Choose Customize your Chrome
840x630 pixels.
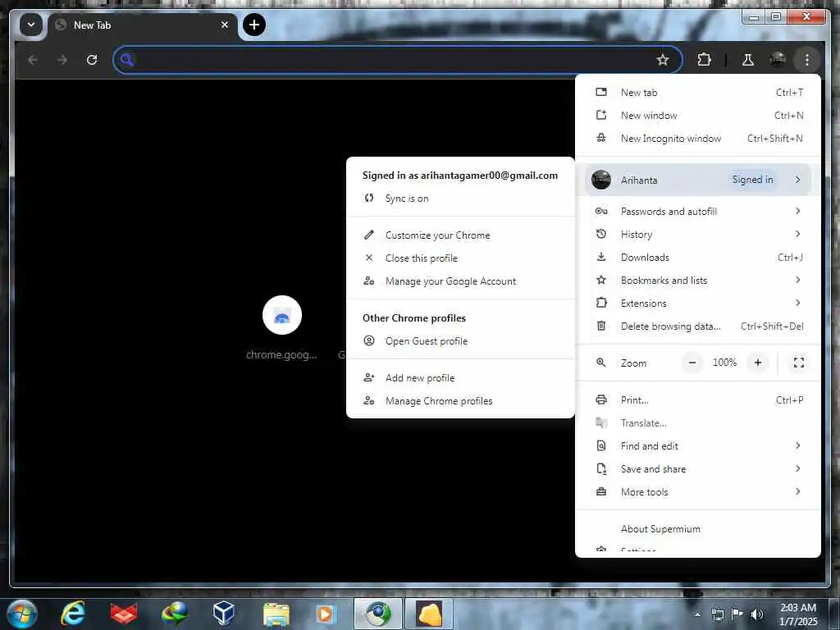[x=461, y=235]
